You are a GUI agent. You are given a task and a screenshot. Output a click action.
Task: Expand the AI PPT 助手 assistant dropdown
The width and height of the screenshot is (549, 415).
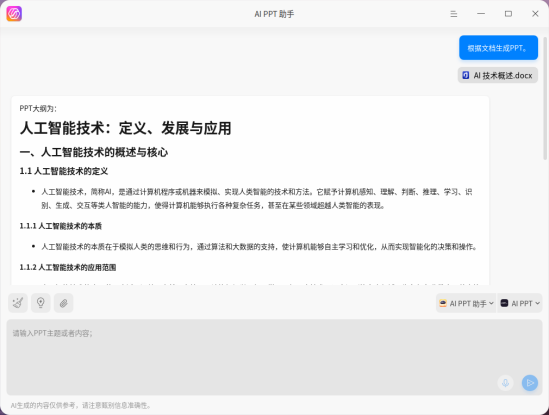(x=466, y=303)
